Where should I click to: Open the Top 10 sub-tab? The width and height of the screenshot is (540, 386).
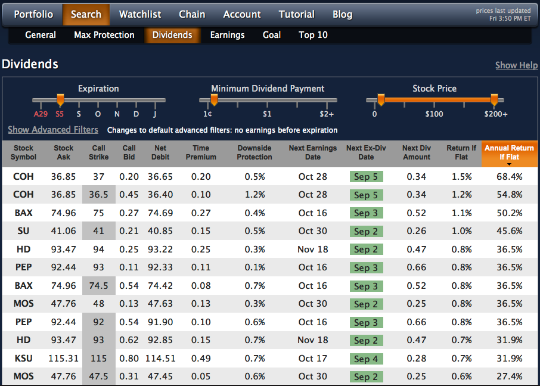313,35
